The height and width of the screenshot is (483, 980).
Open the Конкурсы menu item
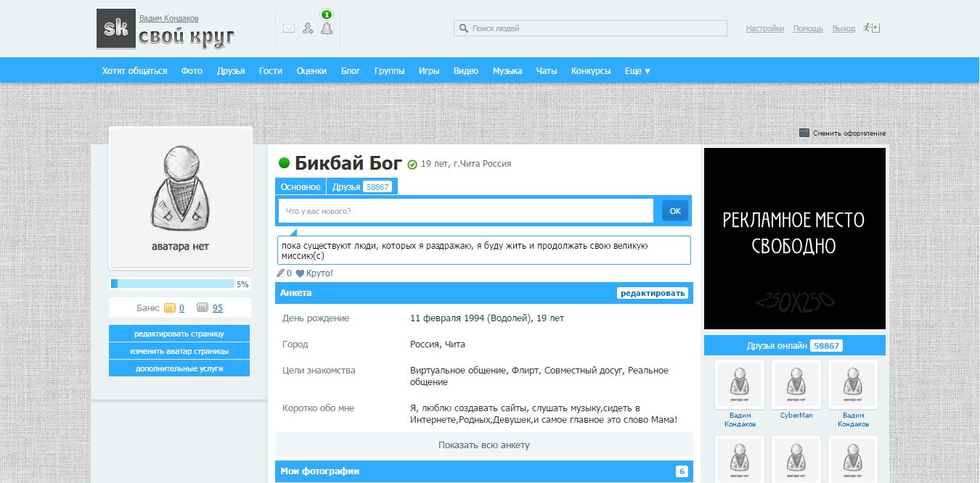pos(591,71)
